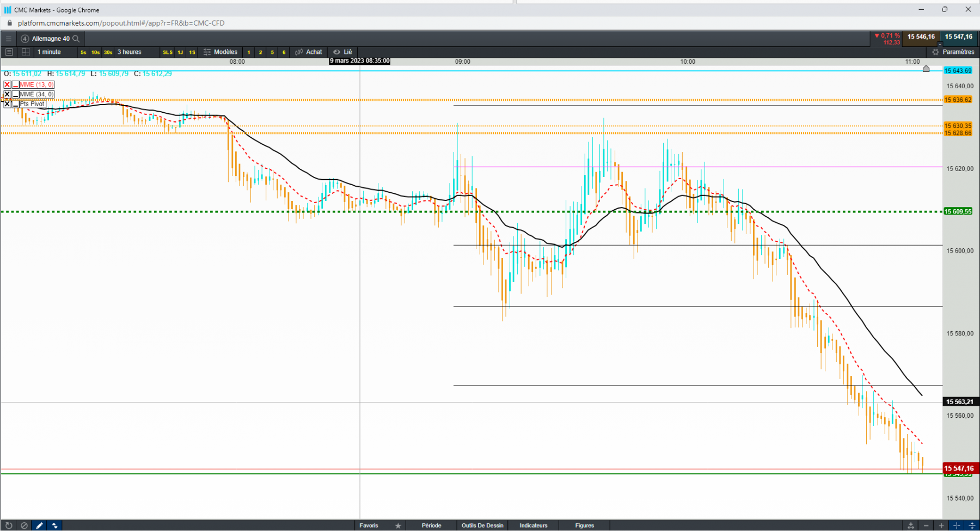Open the list panel icon in chart toolbar

pyautogui.click(x=9, y=52)
